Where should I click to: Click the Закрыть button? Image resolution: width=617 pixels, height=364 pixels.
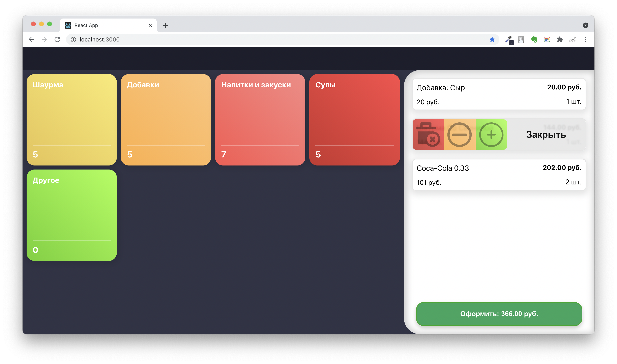coord(546,134)
